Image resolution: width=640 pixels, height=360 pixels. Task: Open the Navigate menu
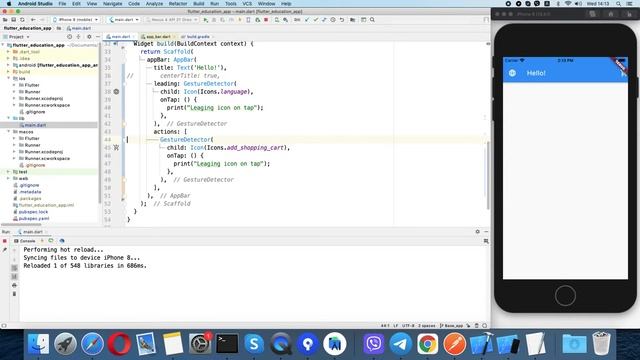[112, 4]
